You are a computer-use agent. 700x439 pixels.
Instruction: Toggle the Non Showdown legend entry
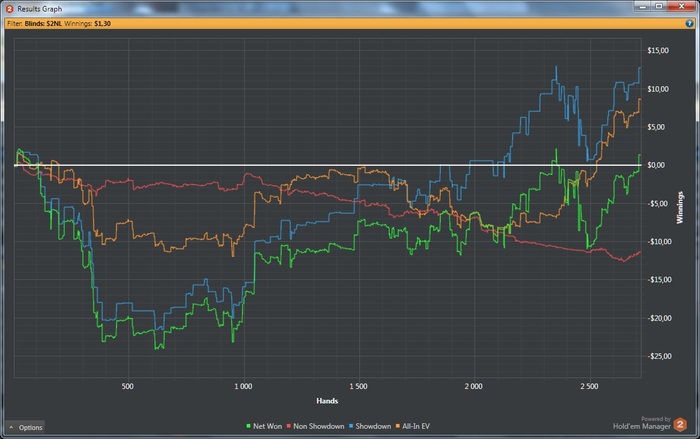[x=316, y=426]
